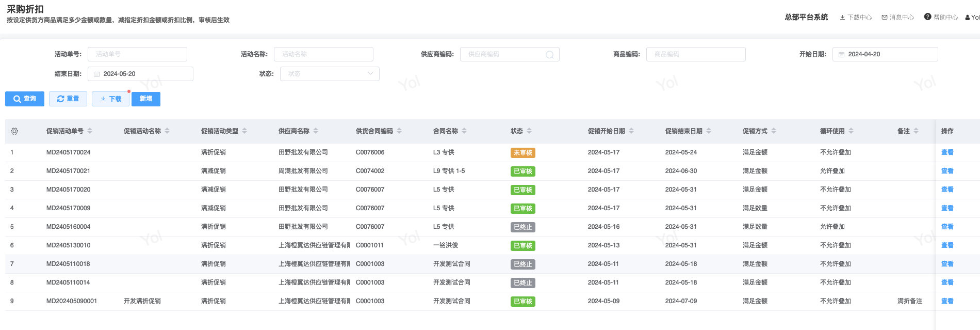Viewport: 980px width, 330px height.
Task: Sort by 促销结束日期 column icon
Action: [x=709, y=131]
